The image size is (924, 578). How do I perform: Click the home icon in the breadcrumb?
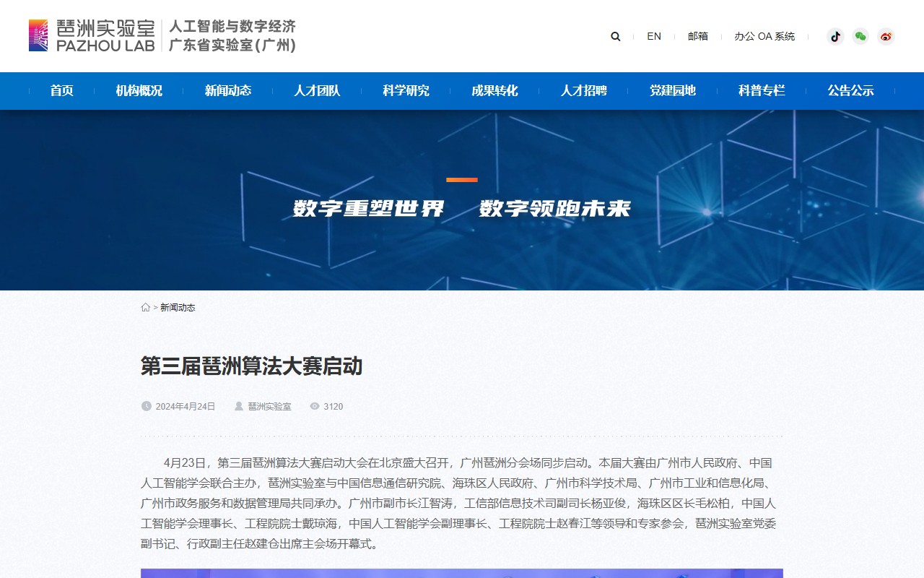144,306
